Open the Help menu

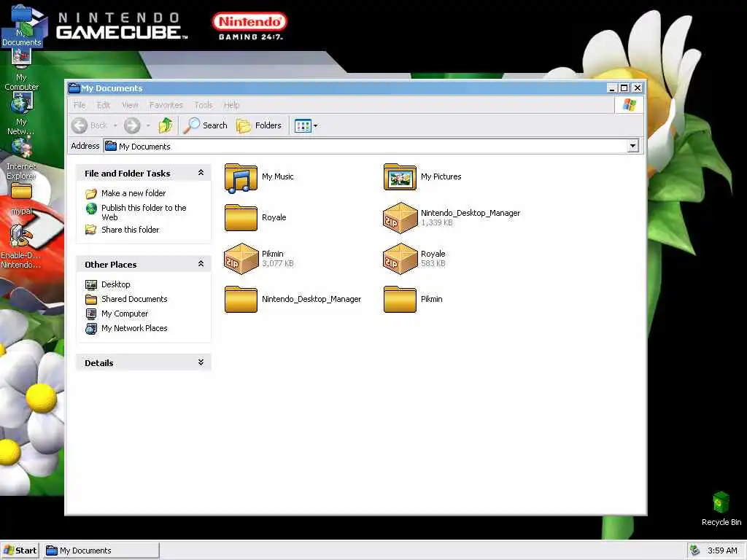[x=231, y=105]
